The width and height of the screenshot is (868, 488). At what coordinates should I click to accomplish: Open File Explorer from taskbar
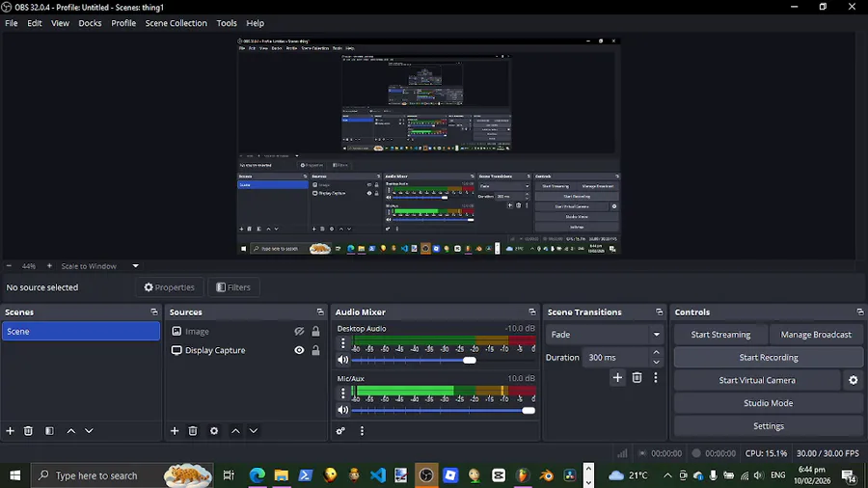point(282,475)
